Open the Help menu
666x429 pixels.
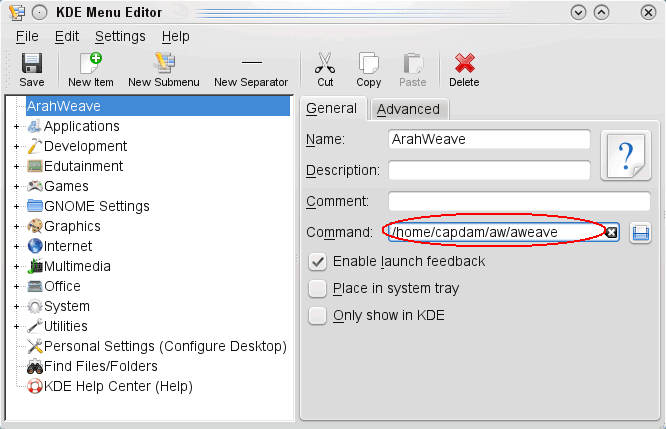pos(175,37)
